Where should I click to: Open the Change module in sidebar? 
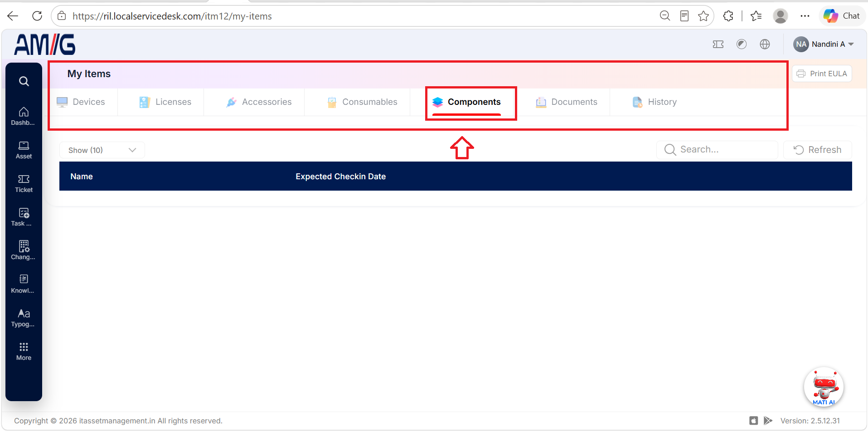(24, 251)
